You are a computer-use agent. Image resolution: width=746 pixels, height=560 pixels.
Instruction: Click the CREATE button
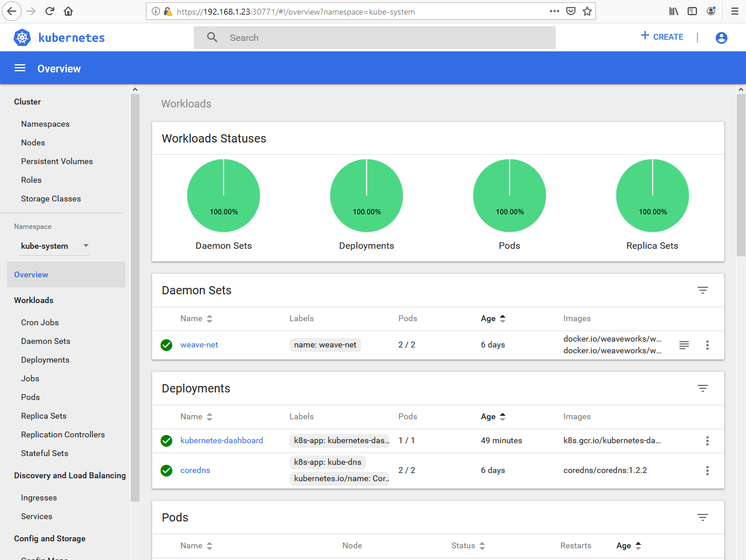(661, 37)
